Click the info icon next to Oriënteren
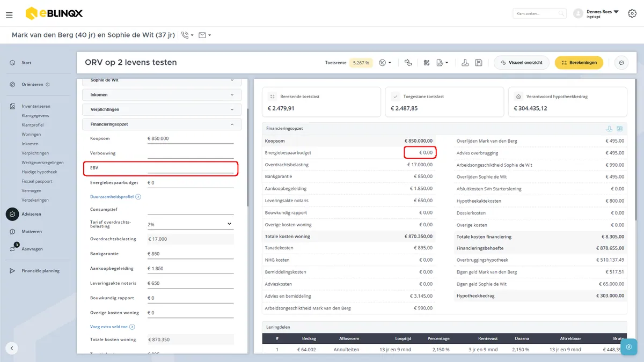Image resolution: width=644 pixels, height=362 pixels. tap(48, 84)
